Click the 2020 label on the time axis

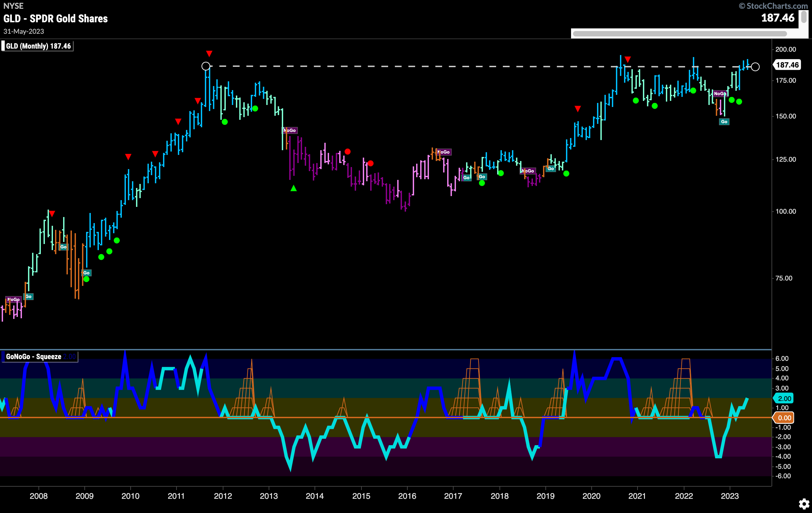591,496
